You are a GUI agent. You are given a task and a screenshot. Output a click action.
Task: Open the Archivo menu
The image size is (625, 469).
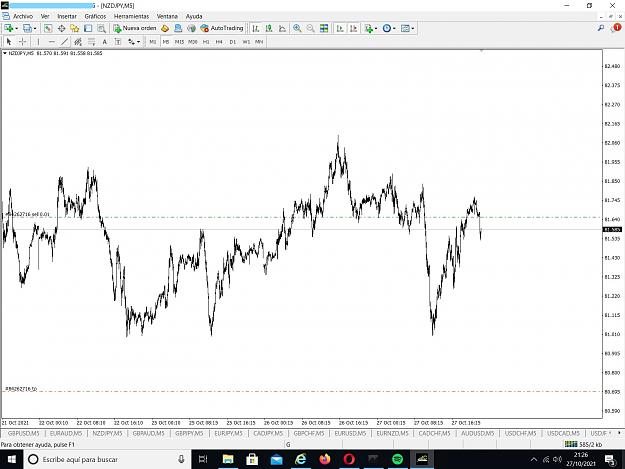pos(23,16)
